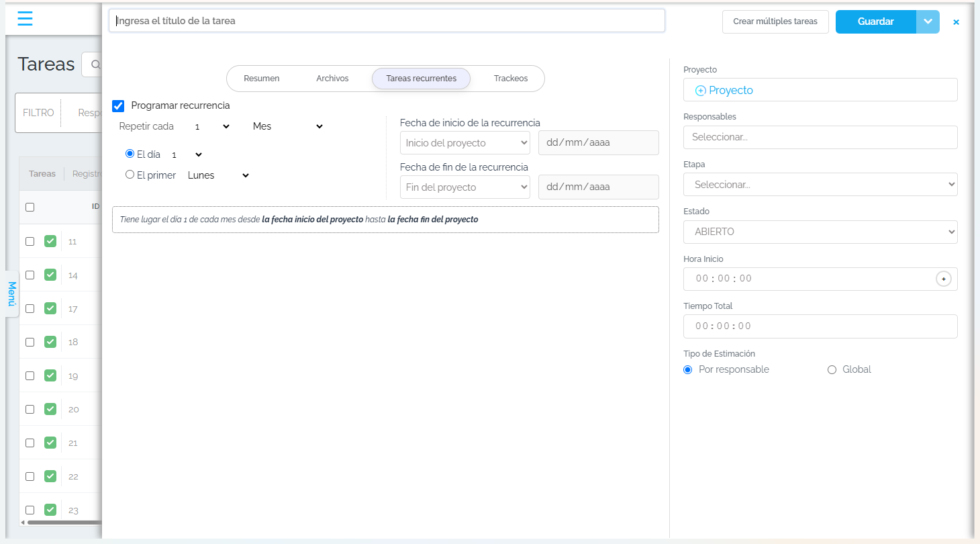The height and width of the screenshot is (544, 980).
Task: Tick the row checkbox for task 21
Action: coord(30,443)
